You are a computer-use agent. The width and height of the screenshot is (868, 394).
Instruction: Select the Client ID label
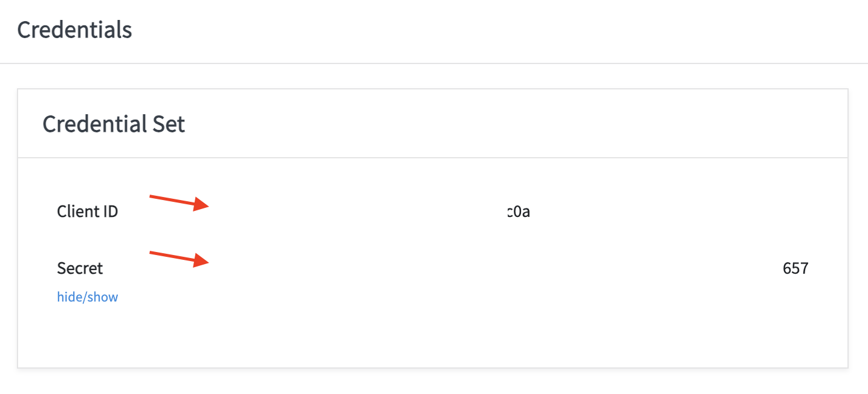pos(88,212)
